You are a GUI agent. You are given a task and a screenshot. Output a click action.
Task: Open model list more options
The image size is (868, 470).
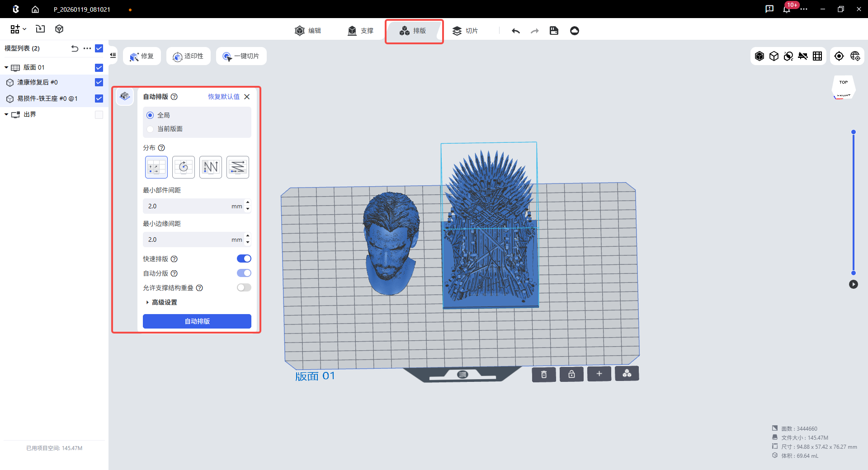[87, 48]
